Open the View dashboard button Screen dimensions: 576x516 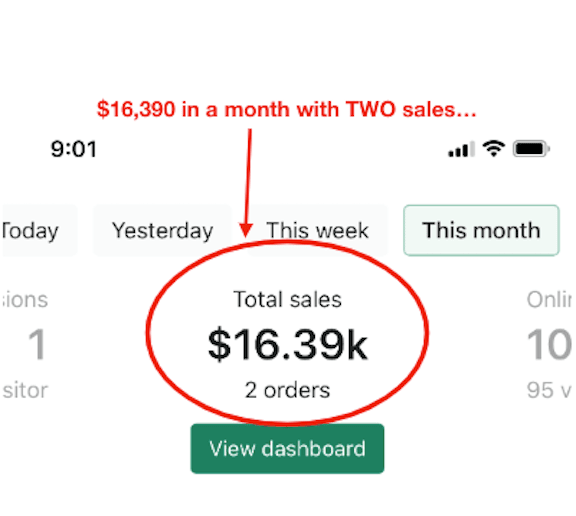pyautogui.click(x=287, y=448)
